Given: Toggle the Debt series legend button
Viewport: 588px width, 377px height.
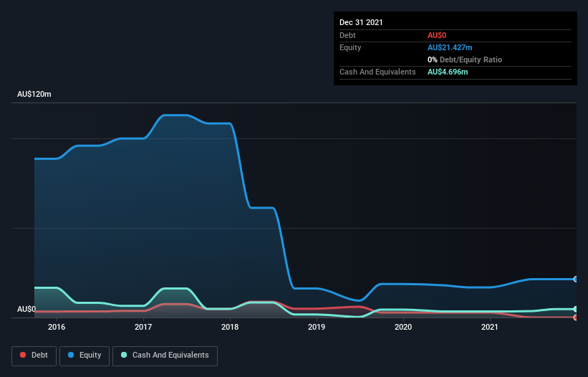Looking at the screenshot, I should click(x=34, y=355).
